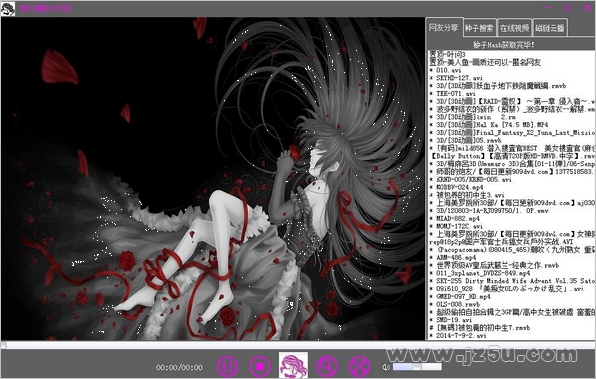This screenshot has height=379, width=596.
Task: Go to the 磁链云播 tab
Action: click(550, 28)
